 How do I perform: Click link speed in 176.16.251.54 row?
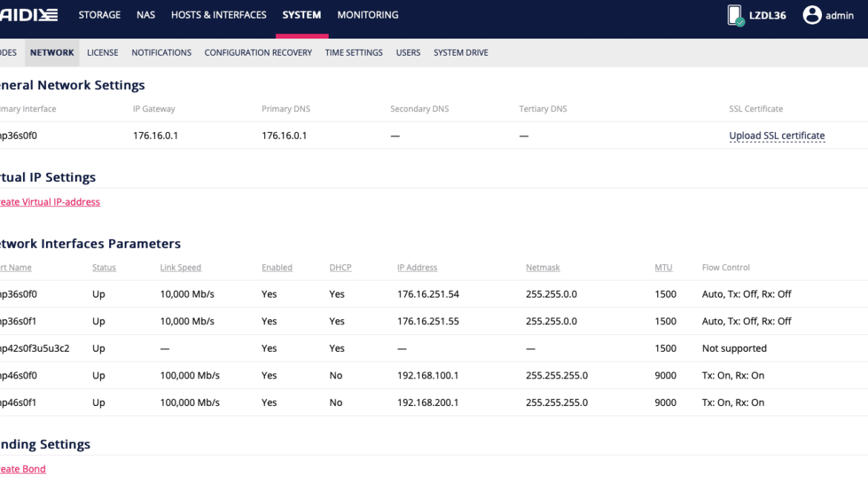tap(187, 294)
